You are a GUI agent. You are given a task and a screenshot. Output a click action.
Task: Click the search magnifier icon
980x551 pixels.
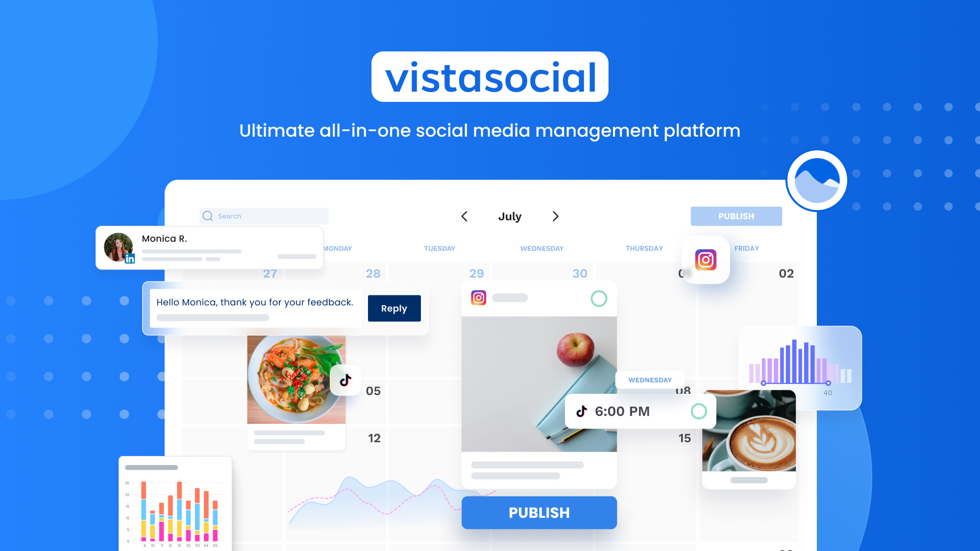click(x=207, y=216)
